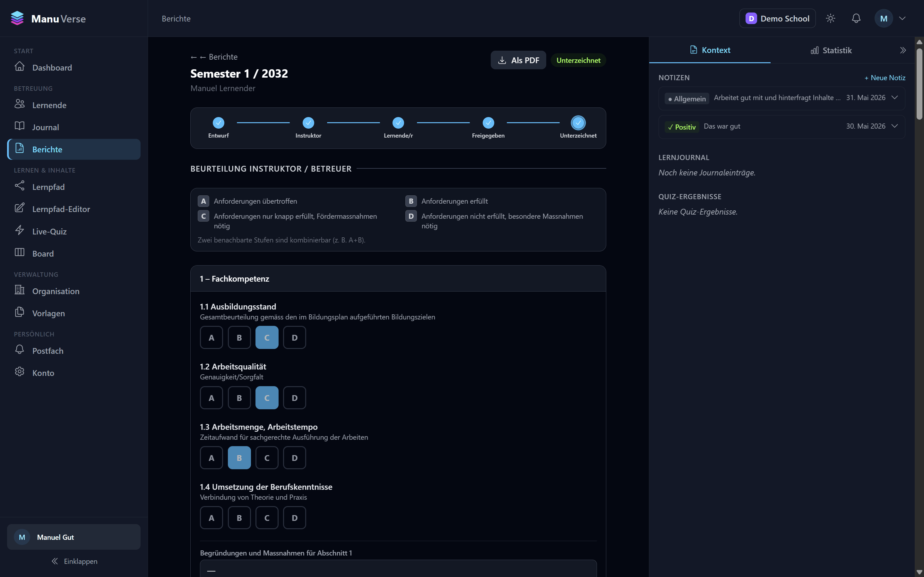The image size is (924, 577).
Task: Switch to the Kontext tab
Action: (x=710, y=50)
